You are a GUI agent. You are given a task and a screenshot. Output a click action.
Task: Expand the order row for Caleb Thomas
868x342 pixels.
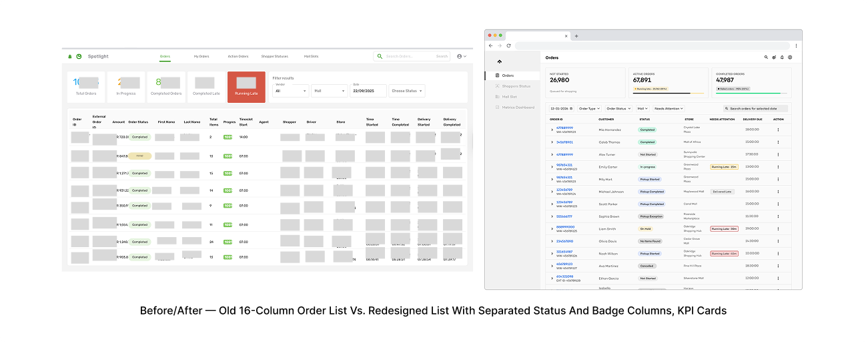[552, 142]
